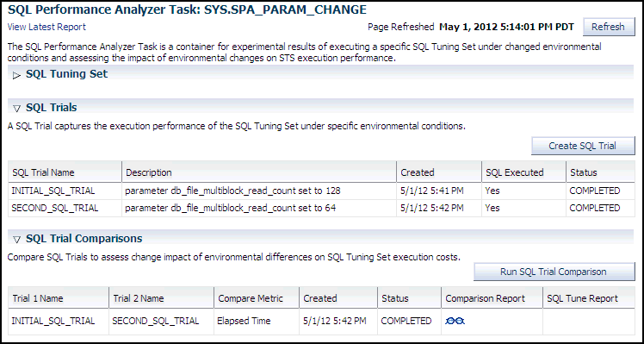Open the comparison report glasses icon

point(455,321)
